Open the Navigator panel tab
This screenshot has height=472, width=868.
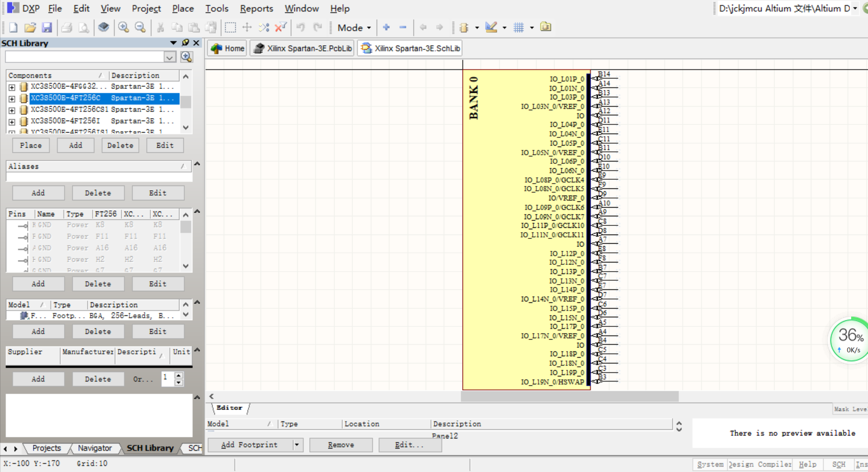click(95, 448)
